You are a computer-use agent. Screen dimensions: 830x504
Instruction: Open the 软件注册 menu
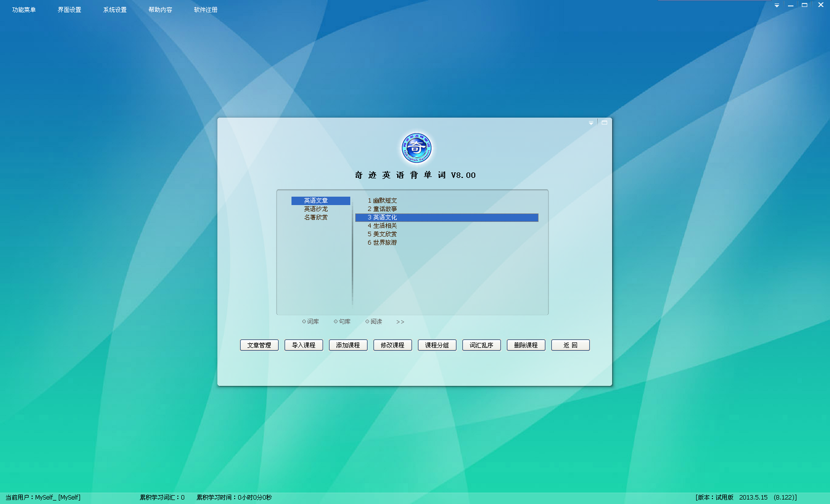[206, 10]
